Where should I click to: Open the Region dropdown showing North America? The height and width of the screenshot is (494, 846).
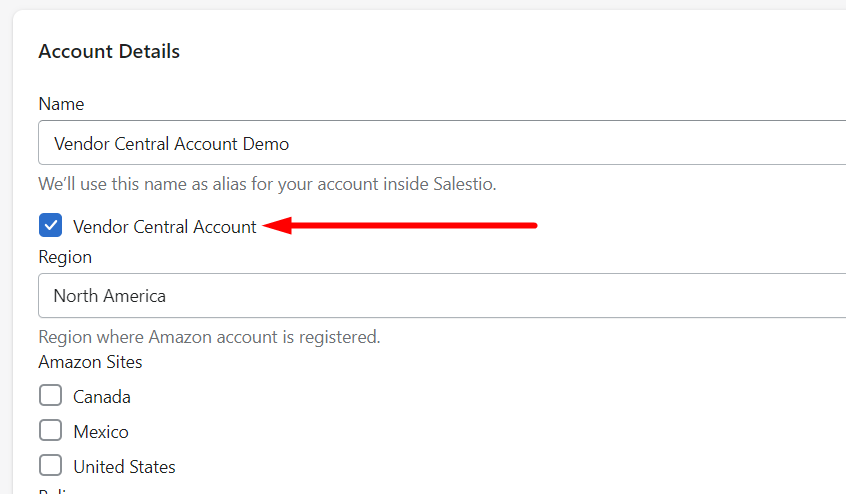(x=440, y=296)
